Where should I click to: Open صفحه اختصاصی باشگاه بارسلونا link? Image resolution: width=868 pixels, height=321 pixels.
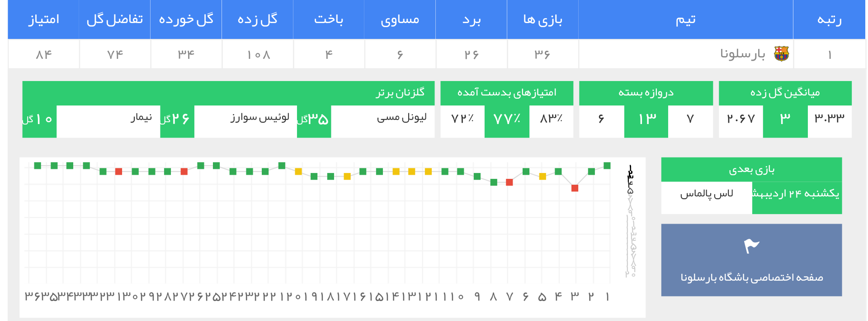coord(751,277)
